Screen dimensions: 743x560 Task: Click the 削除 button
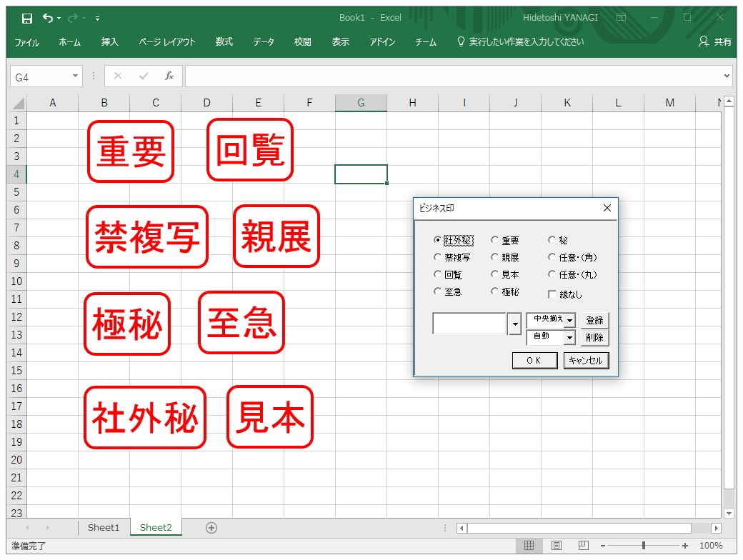(594, 338)
